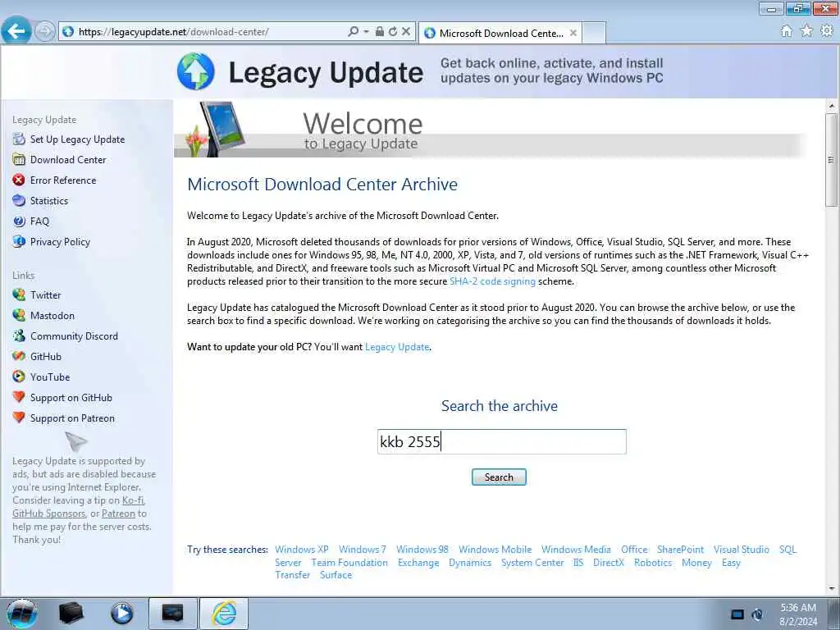
Task: Try the System Center suggested search
Action: [x=532, y=563]
